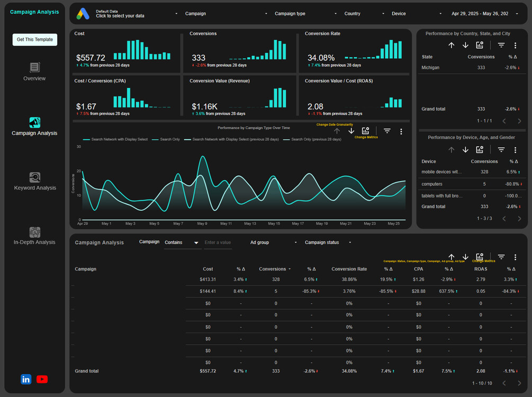Drill up in Campaign Analysis table

point(451,257)
